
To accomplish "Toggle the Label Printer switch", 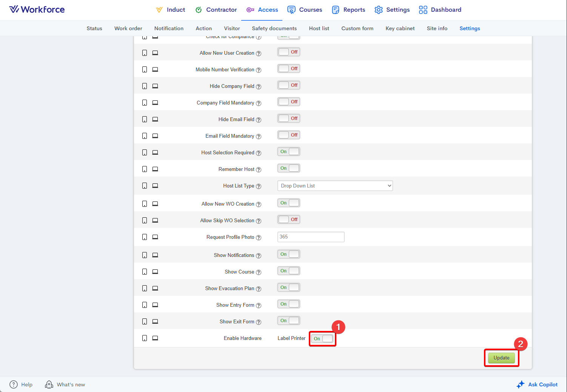I will pyautogui.click(x=322, y=338).
